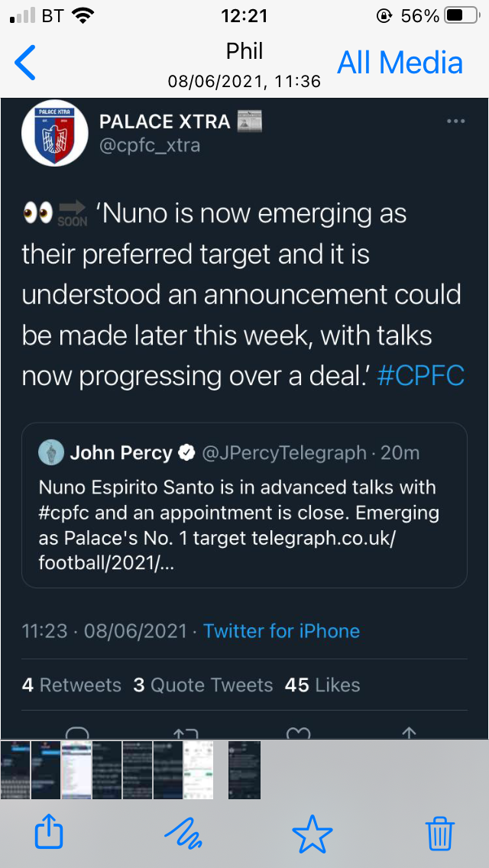Tap the Twitter for iPhone link
489x868 pixels.
pos(281,631)
